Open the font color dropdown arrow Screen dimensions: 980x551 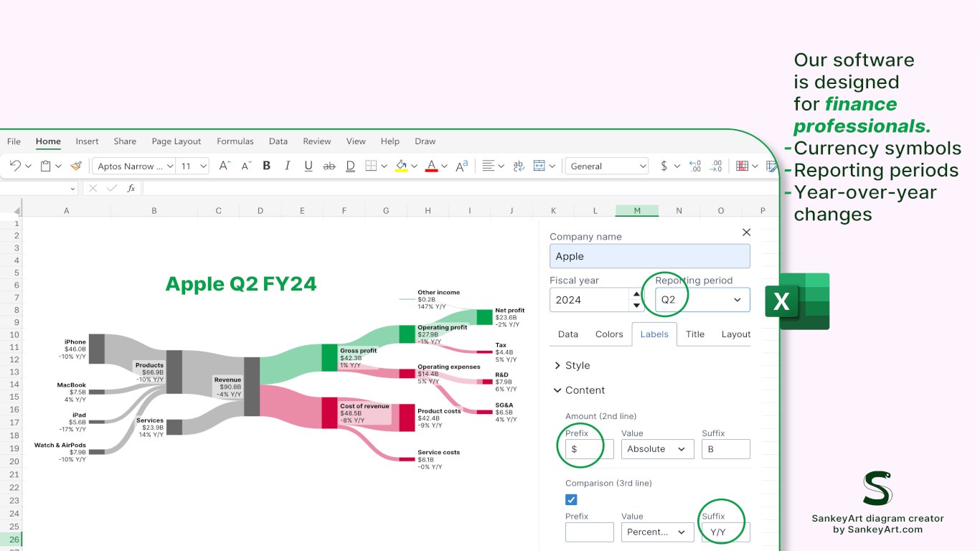[x=444, y=166]
